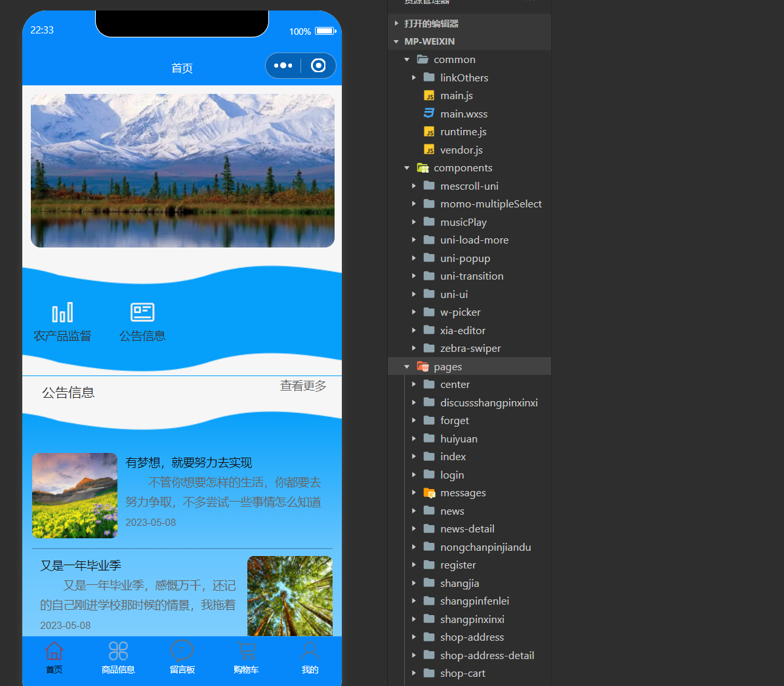Click the 查看更多 link
The image size is (784, 686).
(x=303, y=386)
